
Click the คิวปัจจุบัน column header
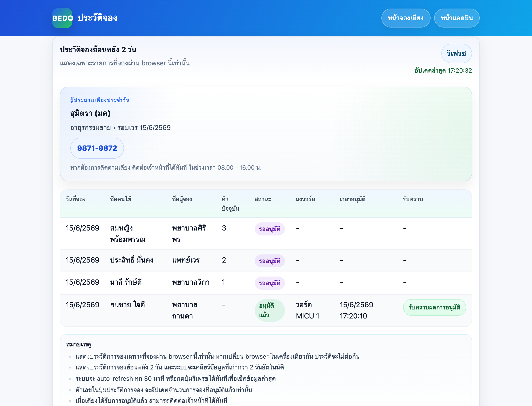(230, 204)
